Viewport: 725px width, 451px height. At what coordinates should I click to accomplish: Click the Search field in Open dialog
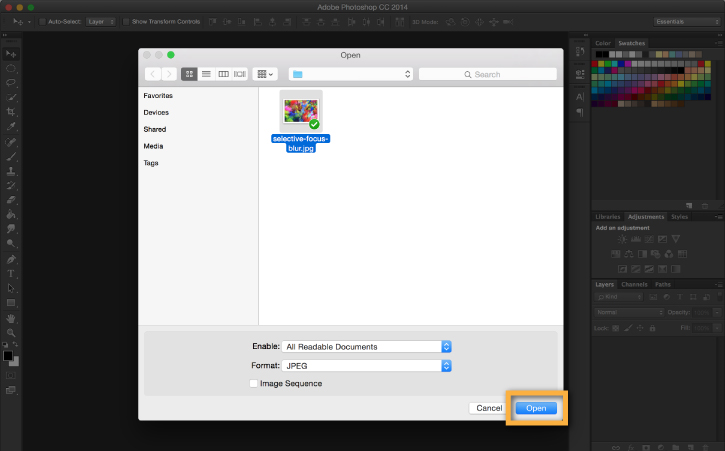point(487,74)
